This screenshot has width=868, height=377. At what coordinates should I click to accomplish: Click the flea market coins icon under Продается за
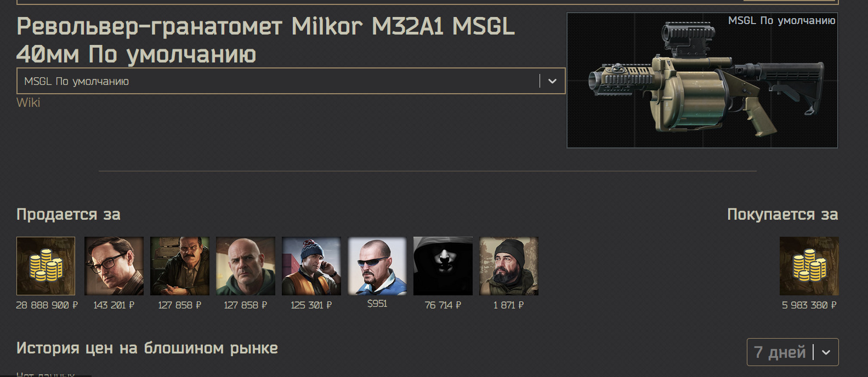[46, 266]
